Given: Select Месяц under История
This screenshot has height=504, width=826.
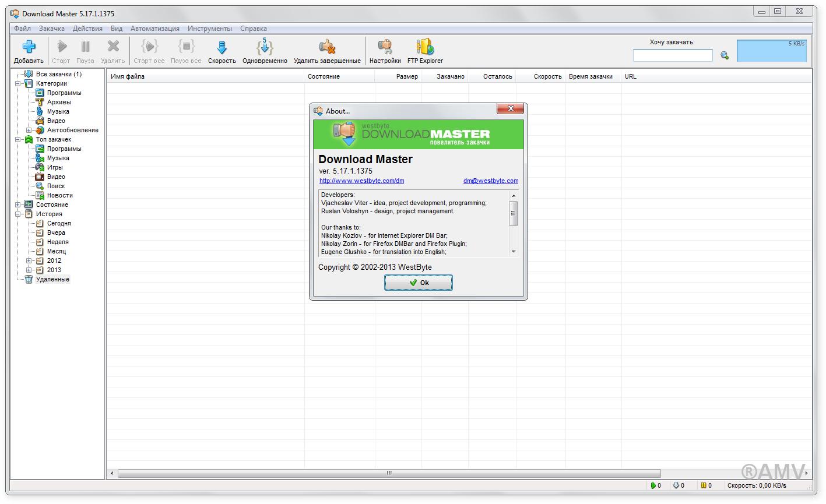Looking at the screenshot, I should point(57,251).
